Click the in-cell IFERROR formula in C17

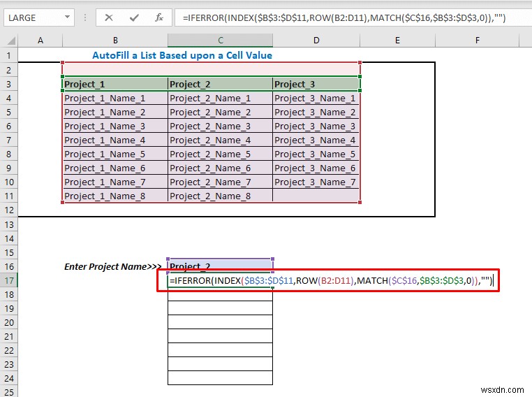coord(331,280)
